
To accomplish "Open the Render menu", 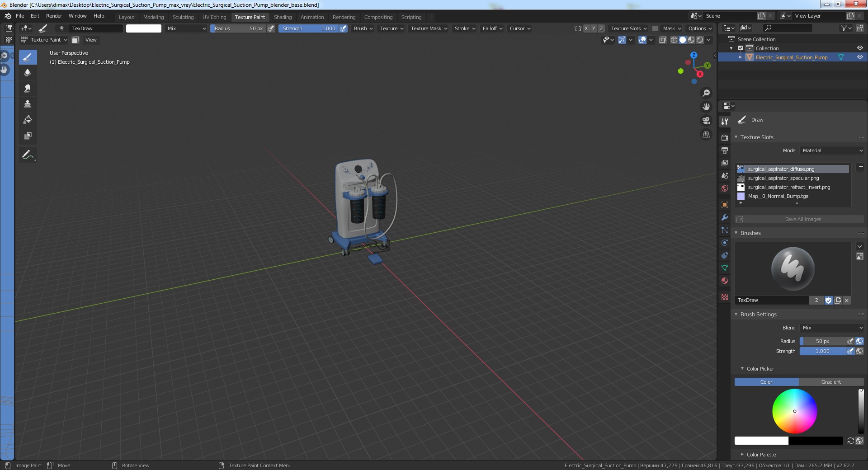I will tap(54, 16).
